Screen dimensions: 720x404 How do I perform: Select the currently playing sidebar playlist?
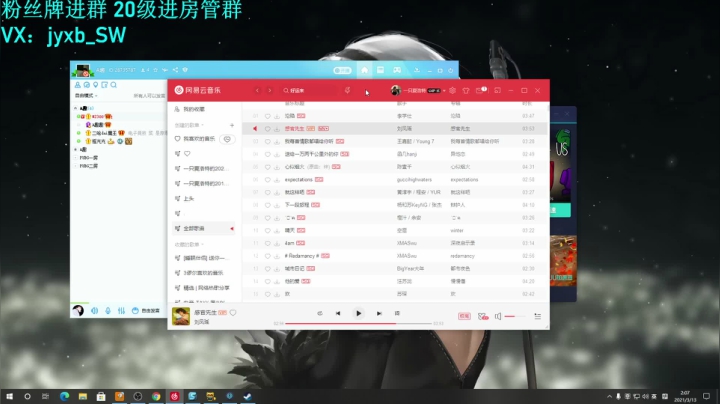(x=204, y=228)
